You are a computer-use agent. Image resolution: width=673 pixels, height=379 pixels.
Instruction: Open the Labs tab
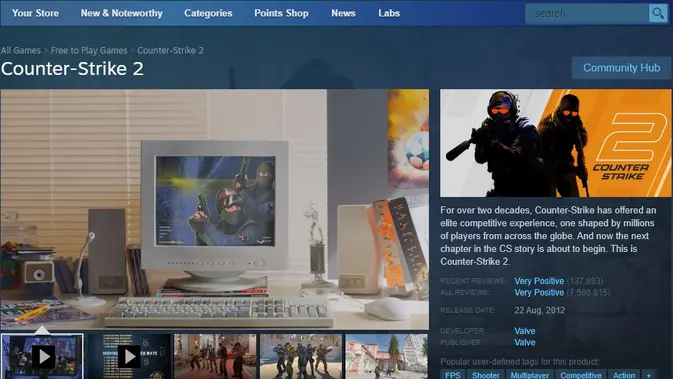click(x=389, y=13)
